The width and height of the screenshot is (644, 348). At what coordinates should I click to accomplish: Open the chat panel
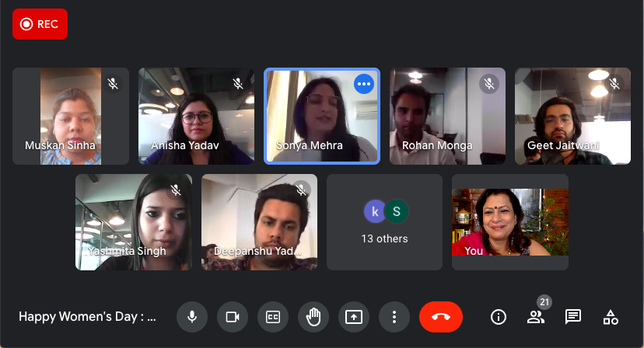click(573, 317)
